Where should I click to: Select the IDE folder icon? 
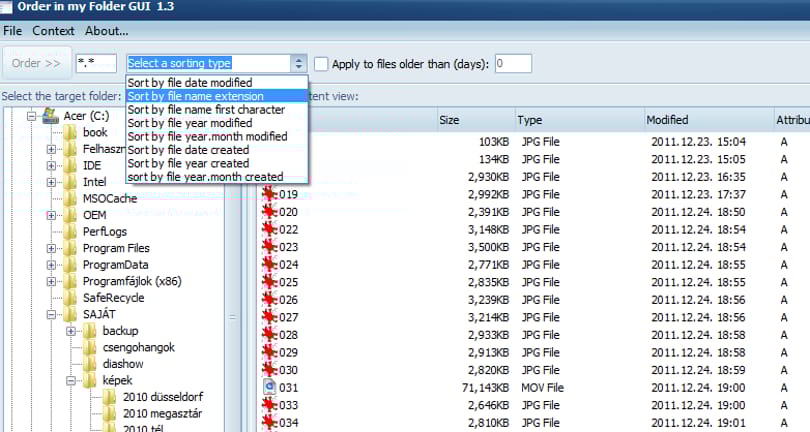click(70, 165)
